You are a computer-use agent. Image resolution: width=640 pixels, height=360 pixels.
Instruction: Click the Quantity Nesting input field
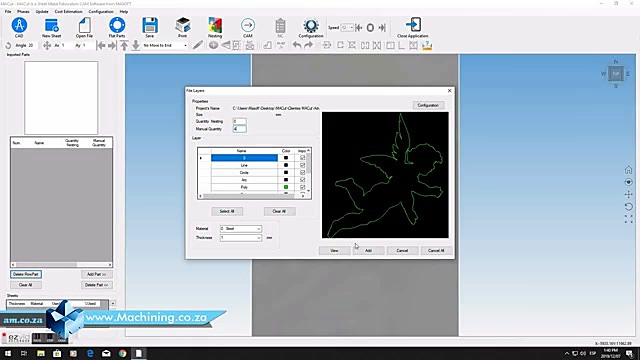point(240,121)
